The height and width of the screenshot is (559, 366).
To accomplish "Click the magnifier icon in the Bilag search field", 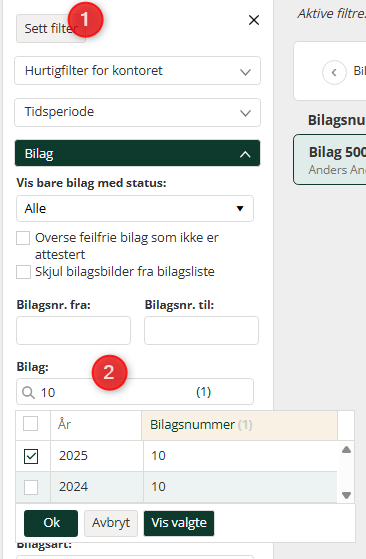I will point(28,393).
